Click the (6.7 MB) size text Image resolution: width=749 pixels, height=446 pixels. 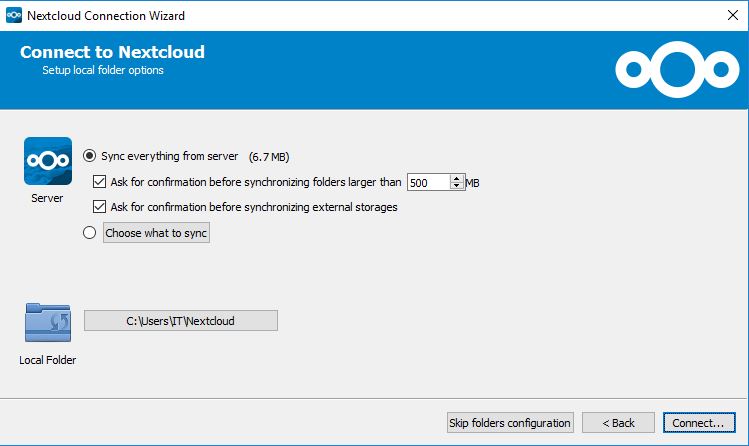click(269, 157)
